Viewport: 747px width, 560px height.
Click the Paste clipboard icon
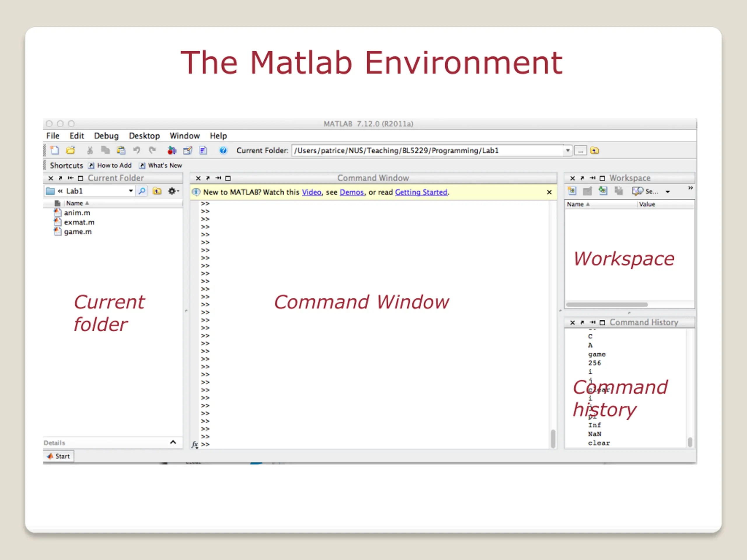click(121, 150)
